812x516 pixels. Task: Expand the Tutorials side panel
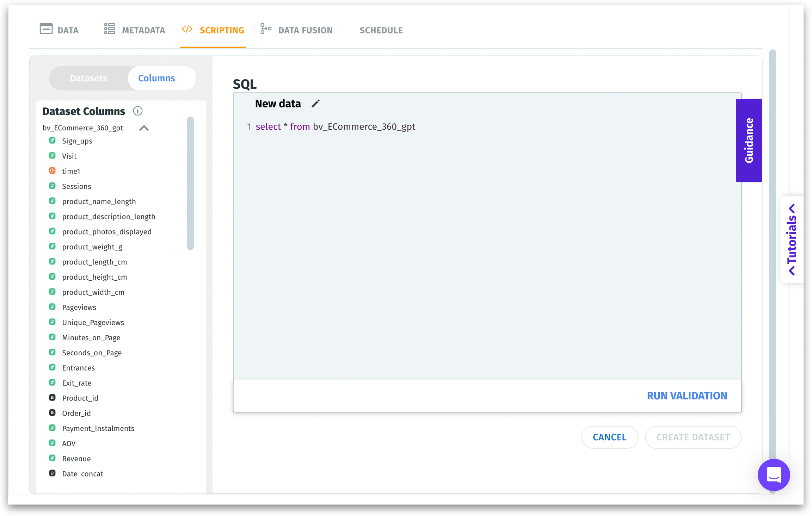coord(792,240)
